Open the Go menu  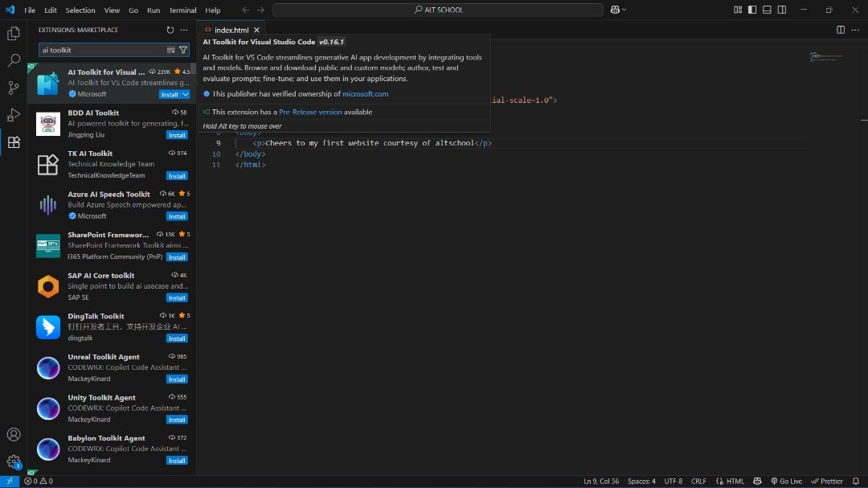point(133,10)
